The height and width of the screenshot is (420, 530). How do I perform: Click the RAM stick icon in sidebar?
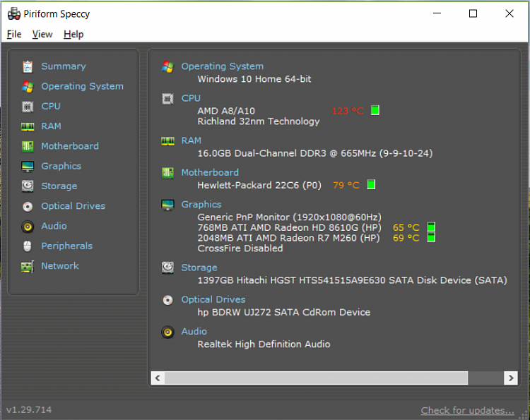coord(28,126)
